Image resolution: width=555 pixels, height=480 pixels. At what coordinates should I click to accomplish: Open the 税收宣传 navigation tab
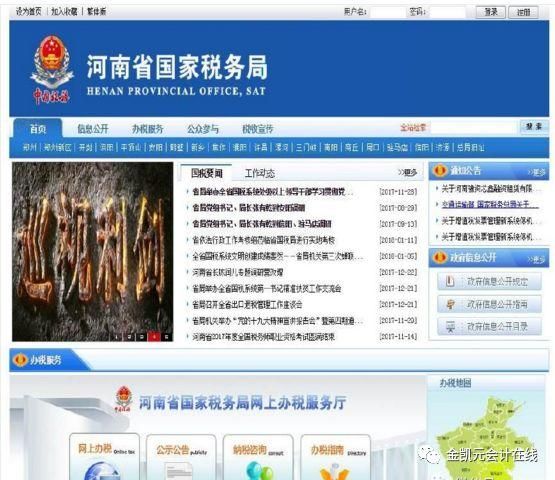(x=258, y=129)
